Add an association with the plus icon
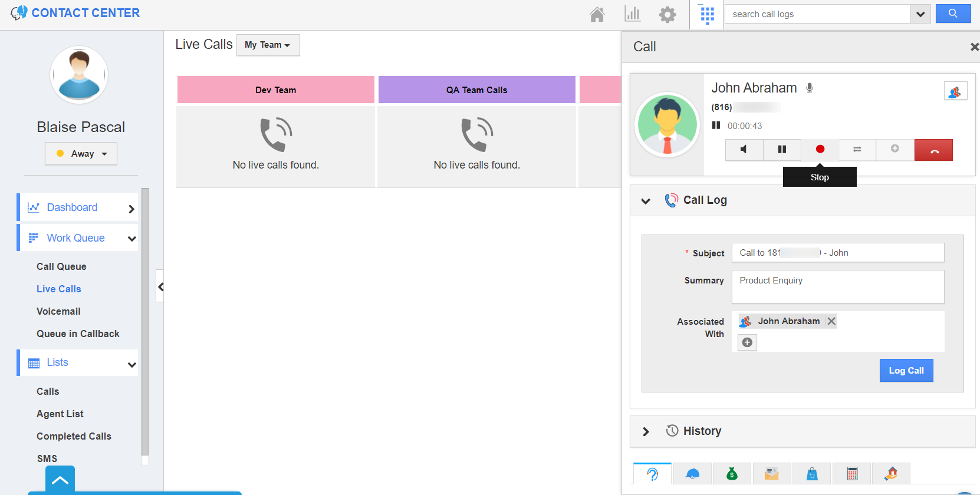 (x=747, y=342)
